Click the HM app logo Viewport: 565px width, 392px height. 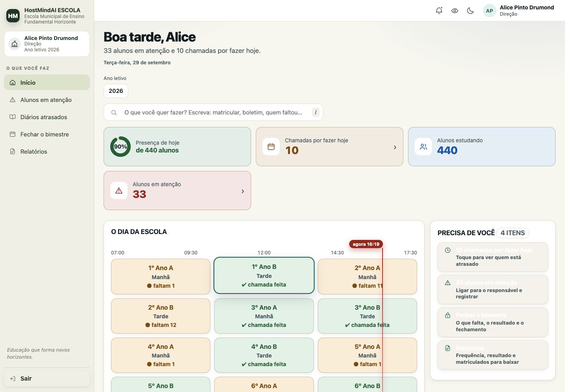13,16
